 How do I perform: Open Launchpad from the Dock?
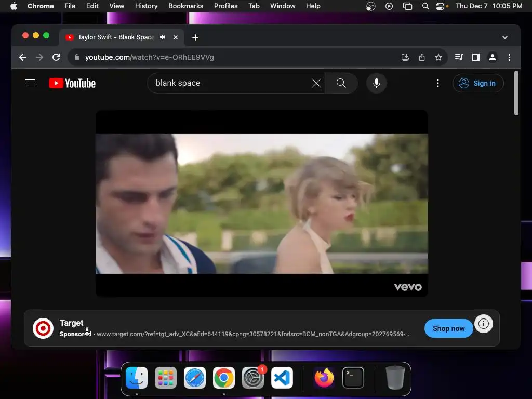[166, 378]
